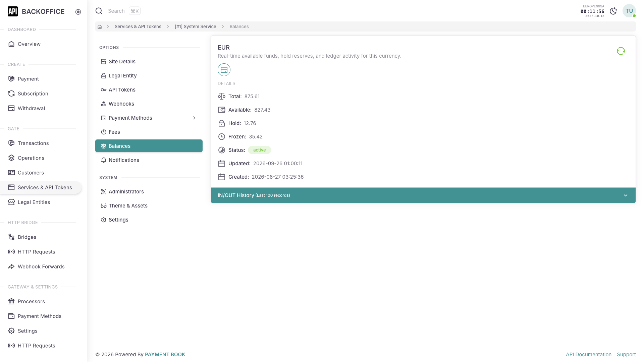Open Administrators in System section
Image resolution: width=644 pixels, height=362 pixels.
(149, 192)
